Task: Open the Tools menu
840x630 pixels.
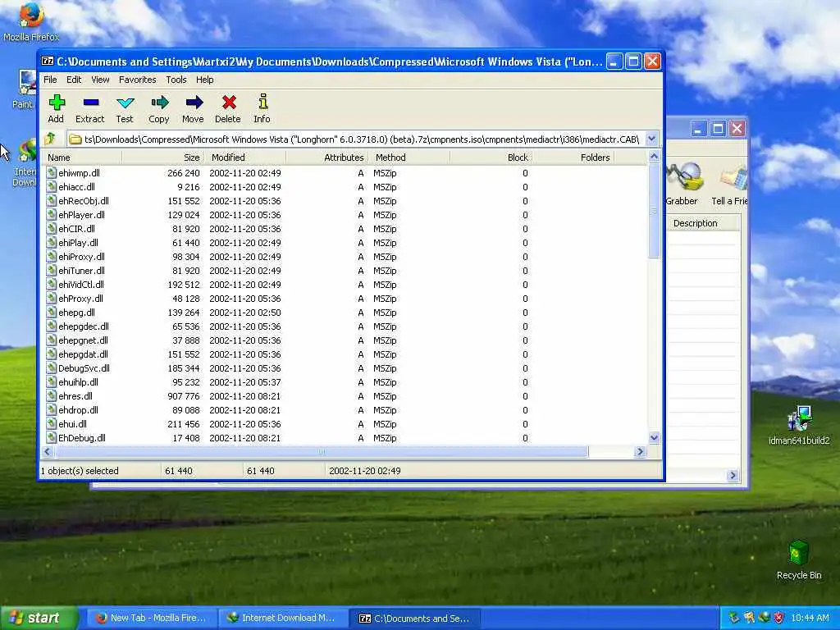Action: click(x=176, y=80)
